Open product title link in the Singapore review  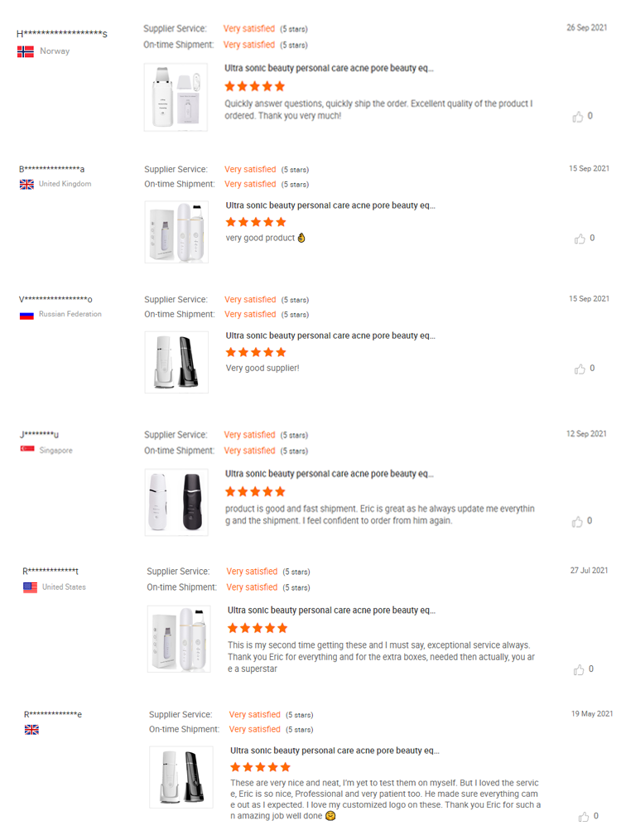pyautogui.click(x=330, y=474)
